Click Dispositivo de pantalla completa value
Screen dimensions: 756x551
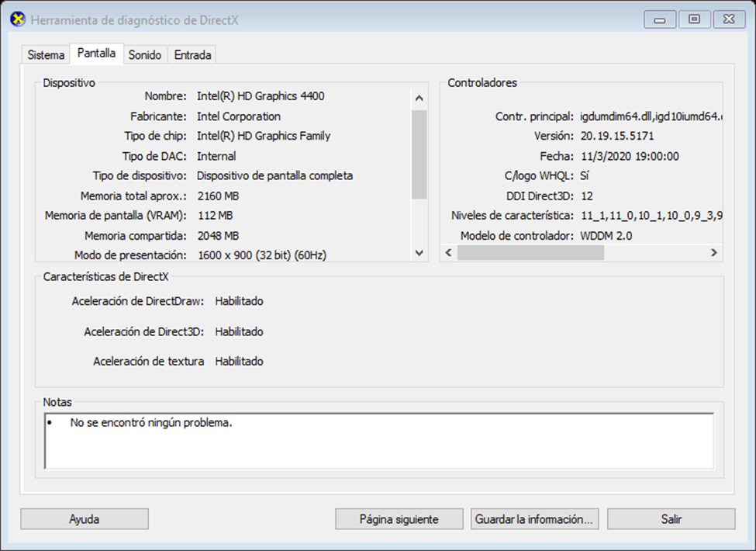coord(274,175)
